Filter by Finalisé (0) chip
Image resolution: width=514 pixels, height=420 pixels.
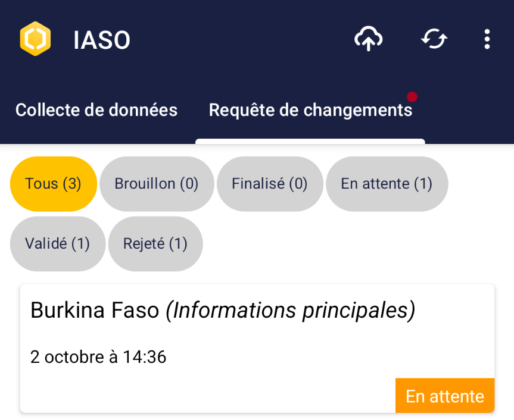click(x=270, y=184)
